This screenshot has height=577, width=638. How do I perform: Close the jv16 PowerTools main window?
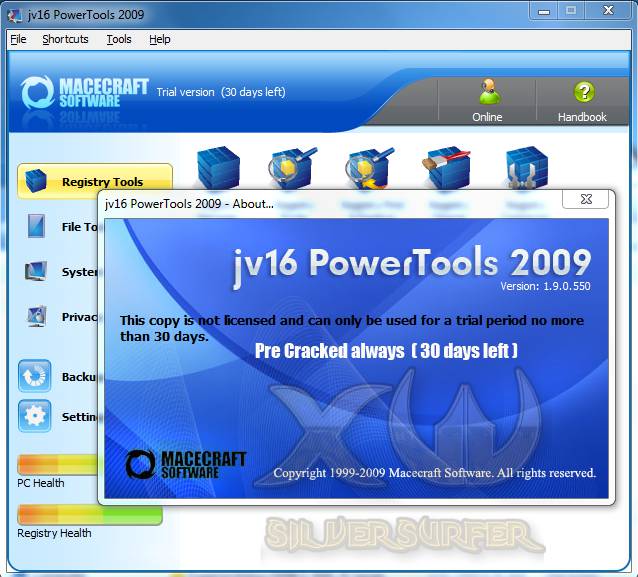(x=608, y=11)
